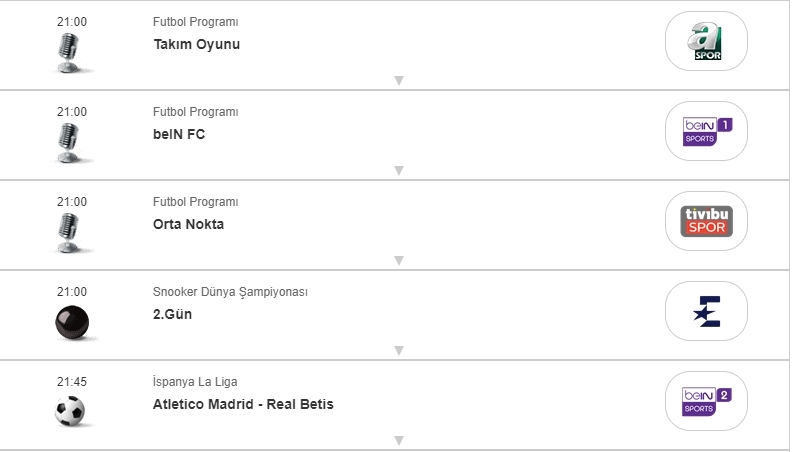
Task: Click the microphone icon beside Orta Nokta
Action: coord(69,233)
